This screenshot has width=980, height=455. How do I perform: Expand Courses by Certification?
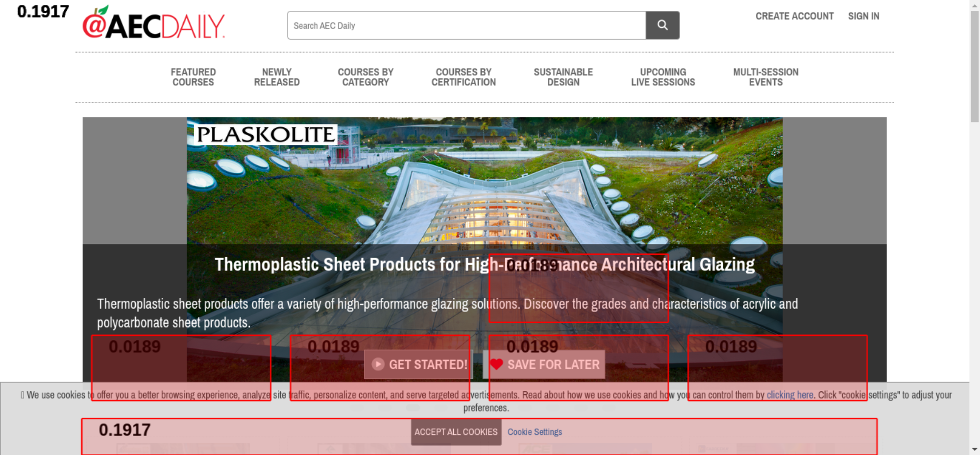464,77
